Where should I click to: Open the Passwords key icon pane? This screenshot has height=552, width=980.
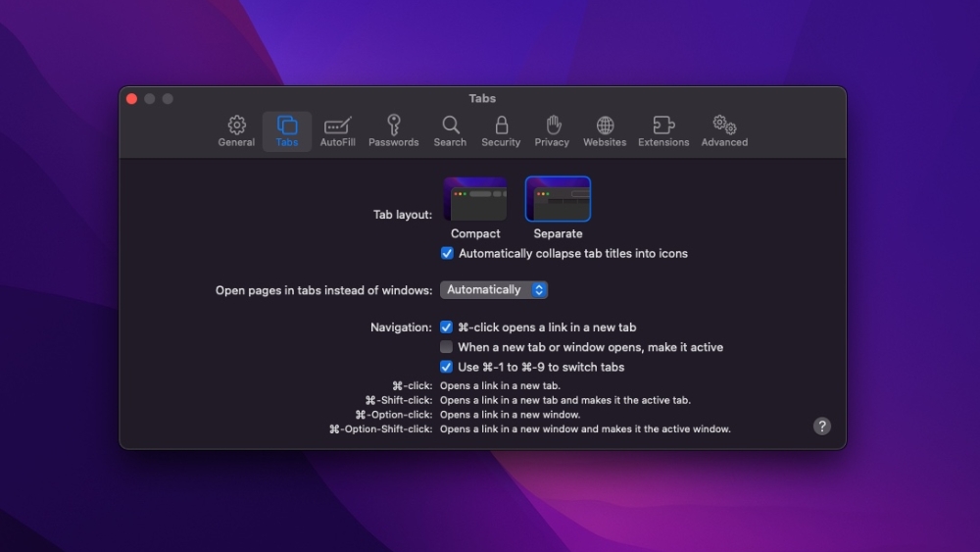pyautogui.click(x=394, y=131)
